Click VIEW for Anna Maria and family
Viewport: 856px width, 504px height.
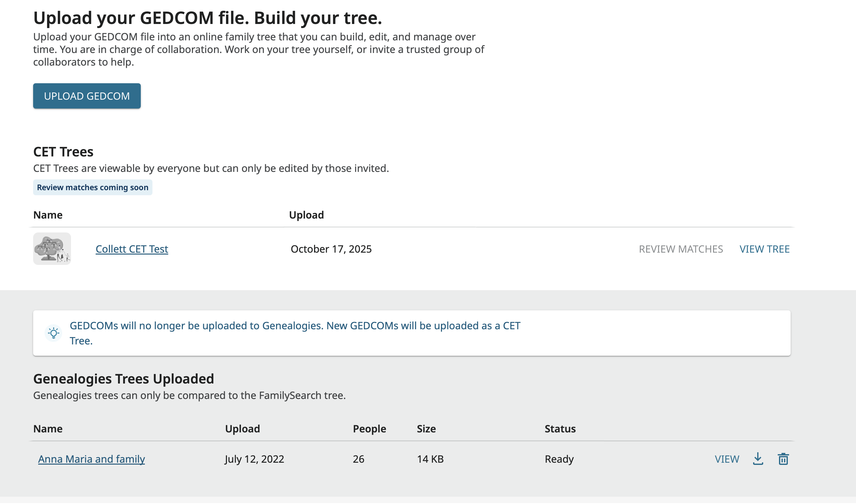(x=727, y=459)
